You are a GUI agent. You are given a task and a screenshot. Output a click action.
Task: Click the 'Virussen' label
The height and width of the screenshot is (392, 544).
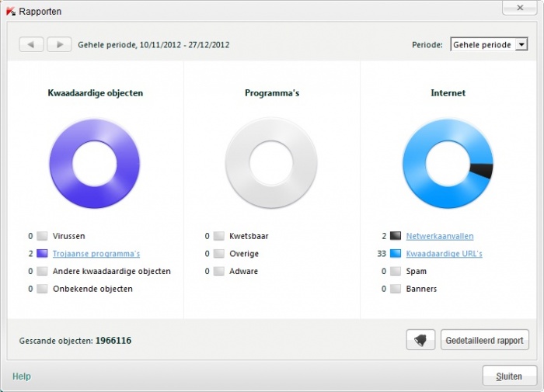68,236
